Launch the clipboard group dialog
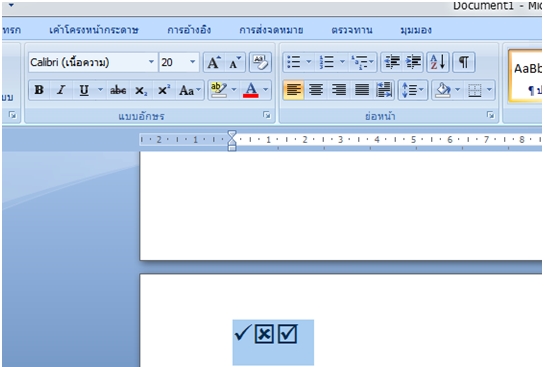 (x=13, y=115)
